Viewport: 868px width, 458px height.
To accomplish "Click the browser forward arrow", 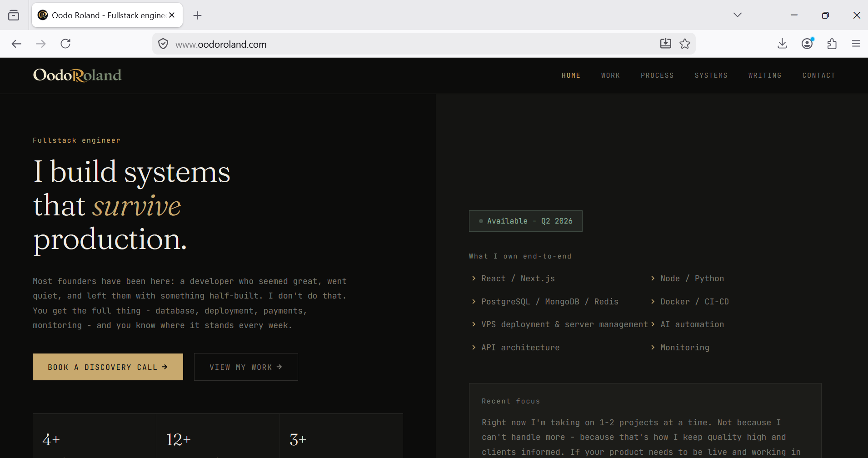I will point(41,44).
